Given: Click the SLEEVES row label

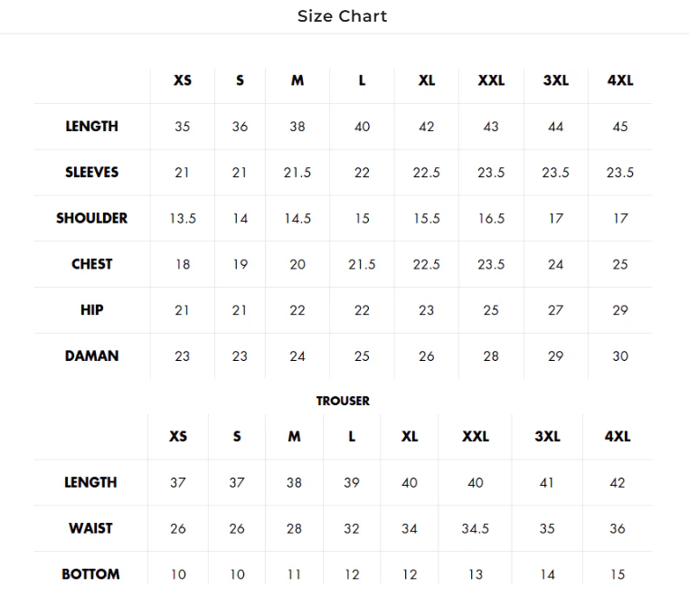Looking at the screenshot, I should tap(91, 172).
